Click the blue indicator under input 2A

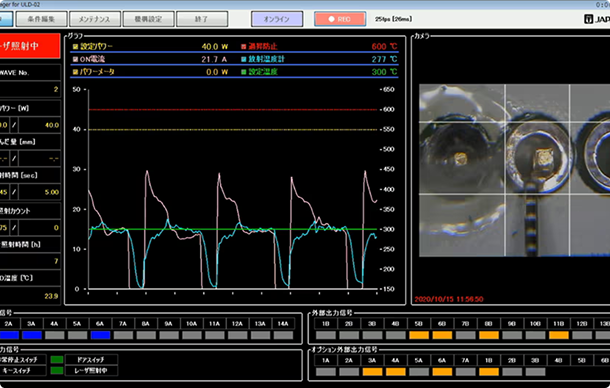coord(9,335)
